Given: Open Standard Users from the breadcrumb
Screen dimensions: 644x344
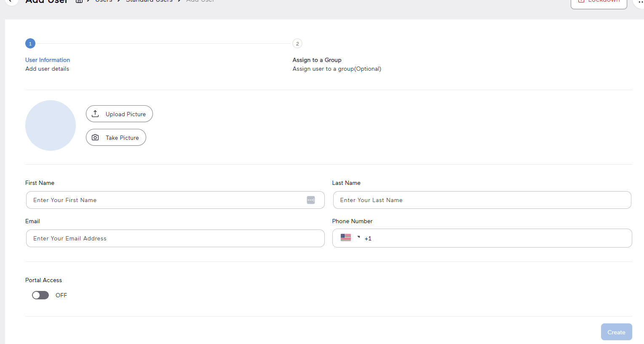Looking at the screenshot, I should pos(149,1).
